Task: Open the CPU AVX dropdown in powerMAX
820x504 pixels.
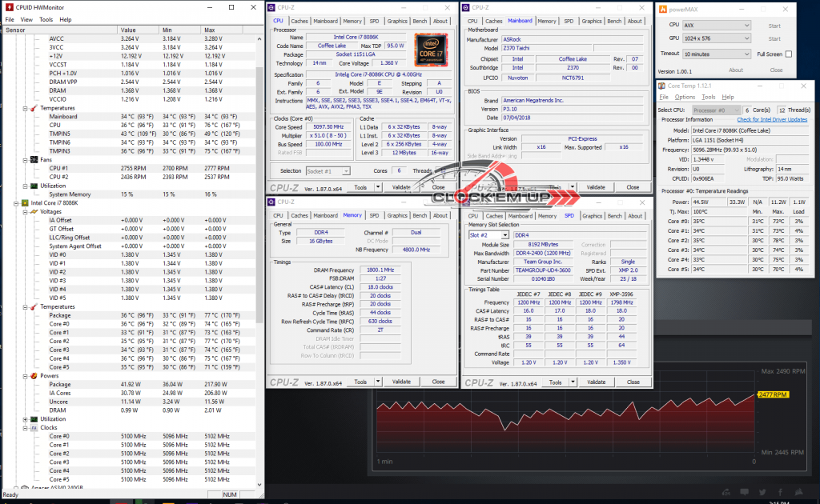Action: [x=717, y=25]
